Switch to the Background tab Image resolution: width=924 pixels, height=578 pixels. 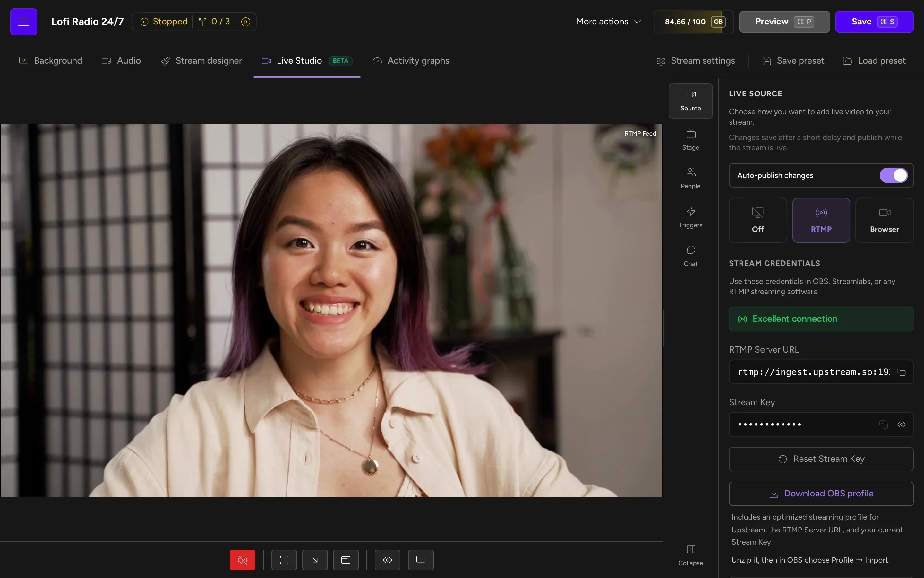coord(50,61)
